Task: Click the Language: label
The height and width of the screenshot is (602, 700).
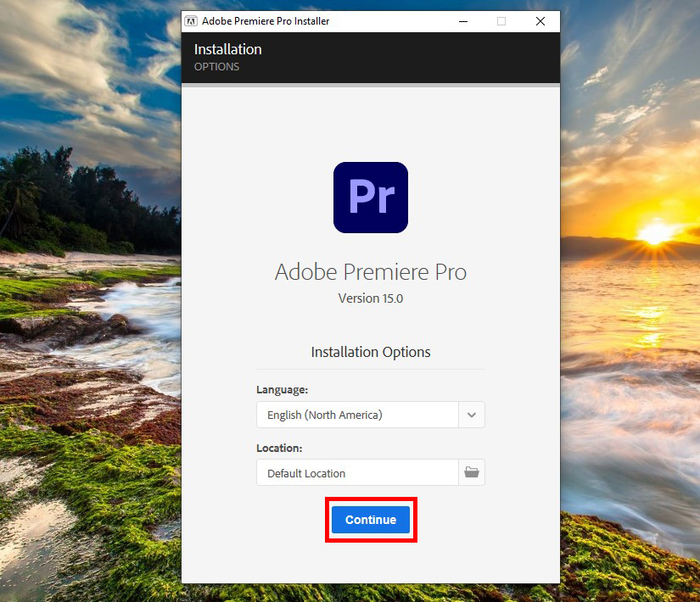Action: click(283, 389)
